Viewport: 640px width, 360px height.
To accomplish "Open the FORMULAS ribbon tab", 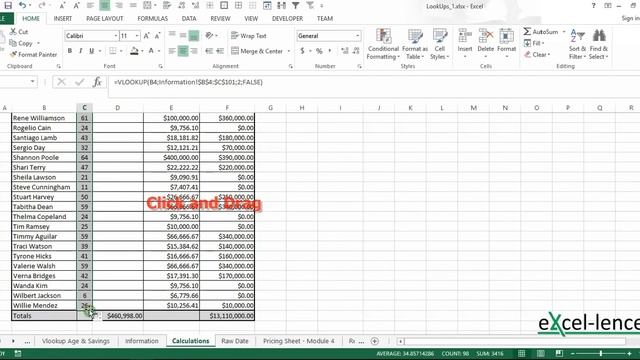I will [x=153, y=18].
